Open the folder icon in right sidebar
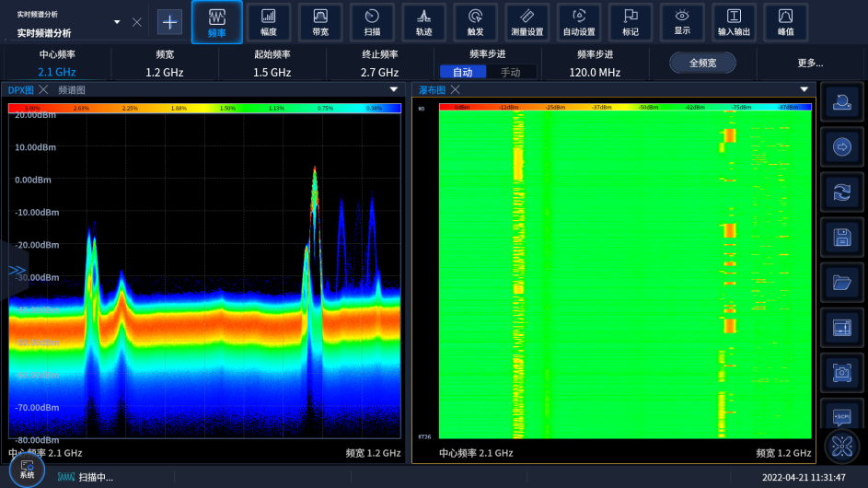868x488 pixels. coord(841,283)
